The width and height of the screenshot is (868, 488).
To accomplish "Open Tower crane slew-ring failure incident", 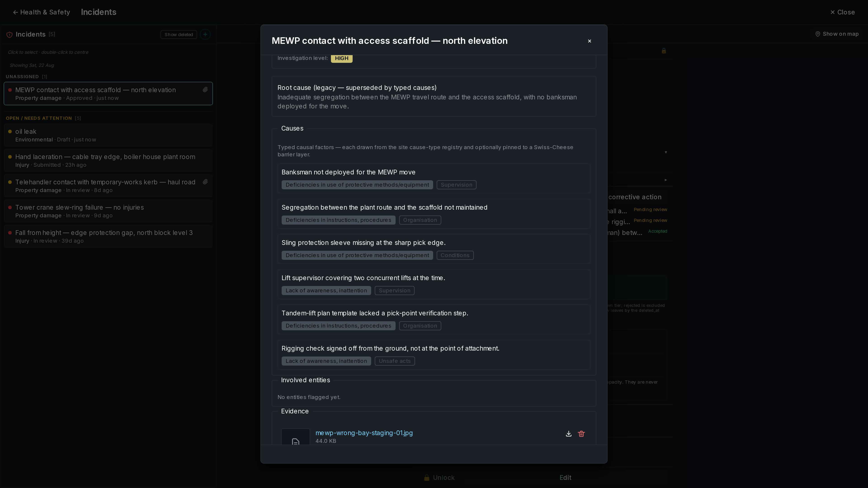I will 108,211.
